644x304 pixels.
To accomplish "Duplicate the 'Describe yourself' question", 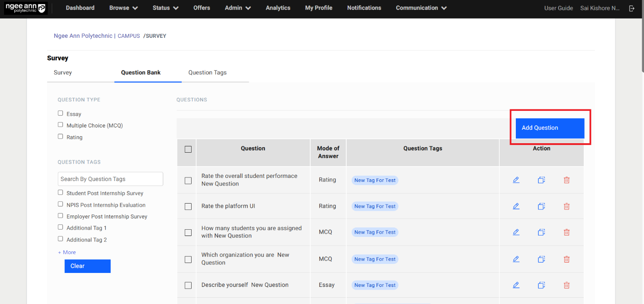I will coord(541,285).
